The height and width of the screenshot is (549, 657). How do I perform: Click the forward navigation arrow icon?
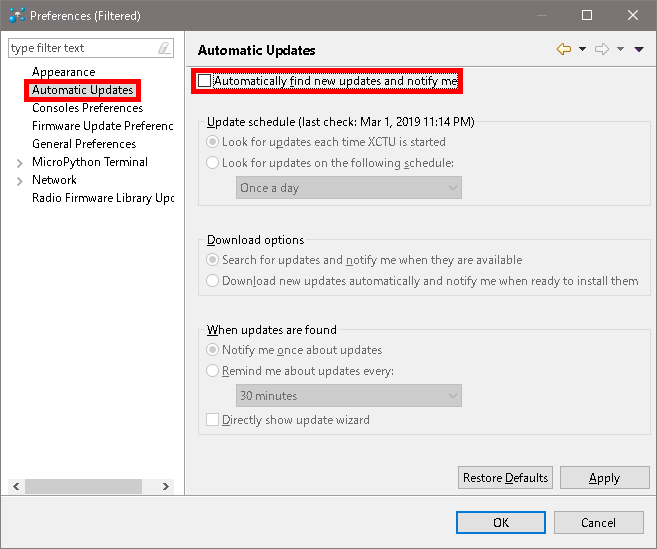click(602, 49)
